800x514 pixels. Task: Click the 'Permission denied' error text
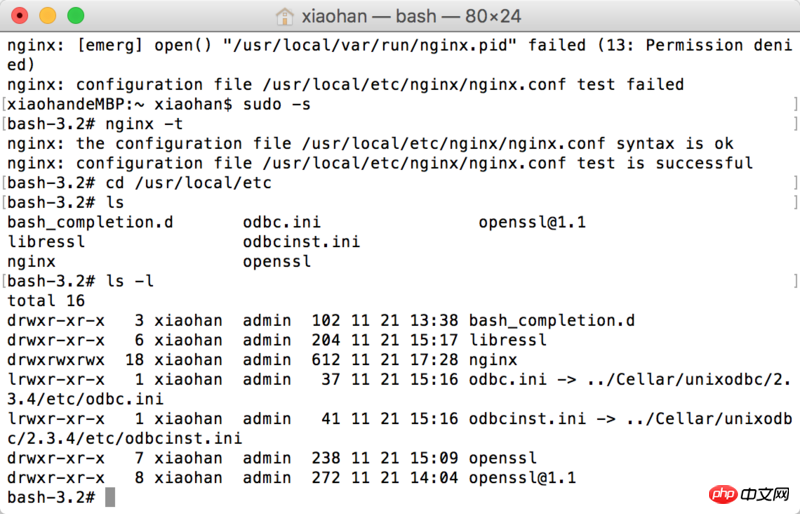(718, 45)
